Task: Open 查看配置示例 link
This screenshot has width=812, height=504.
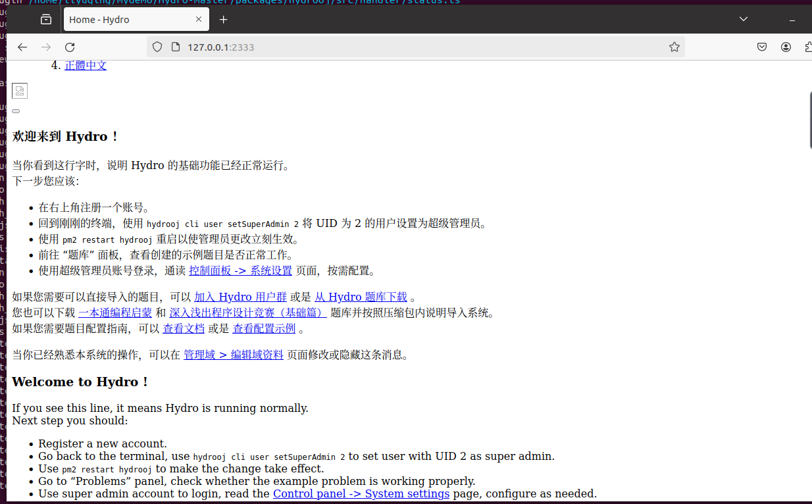Action: [264, 328]
